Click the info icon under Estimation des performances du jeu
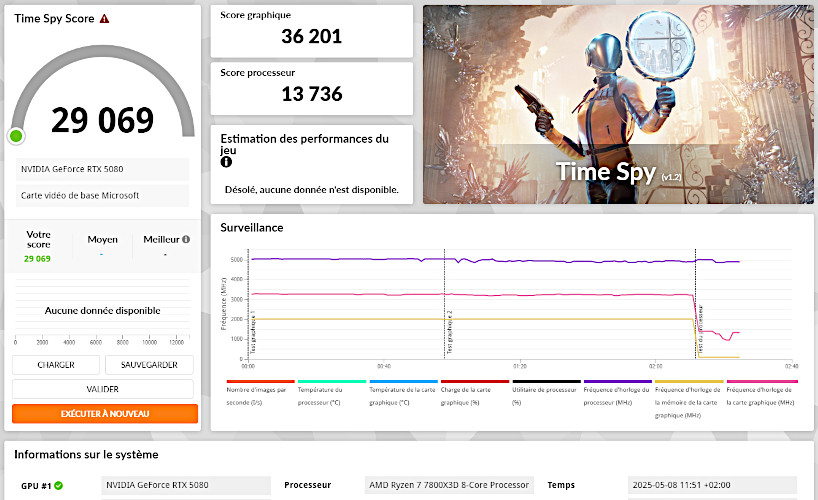The image size is (818, 500). (x=226, y=162)
